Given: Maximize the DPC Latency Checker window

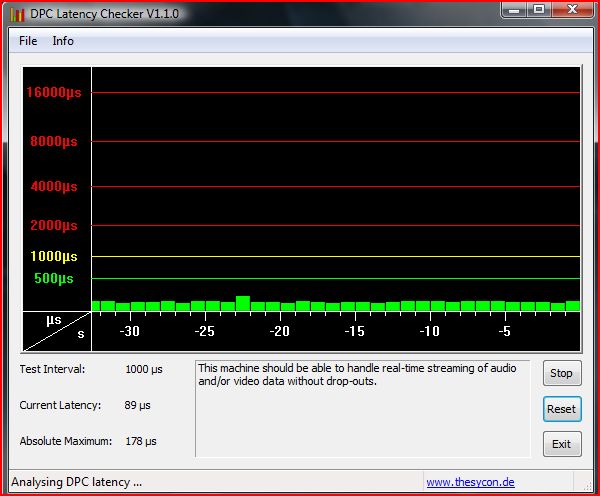Looking at the screenshot, I should click(538, 12).
